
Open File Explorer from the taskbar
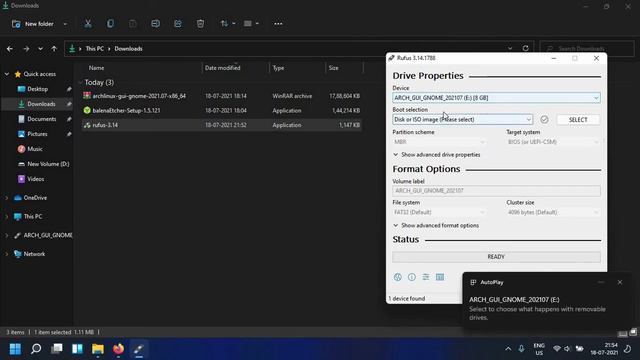tap(98, 349)
